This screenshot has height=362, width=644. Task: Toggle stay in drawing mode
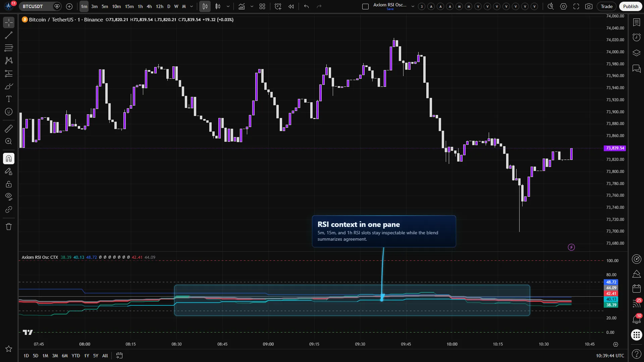(9, 172)
